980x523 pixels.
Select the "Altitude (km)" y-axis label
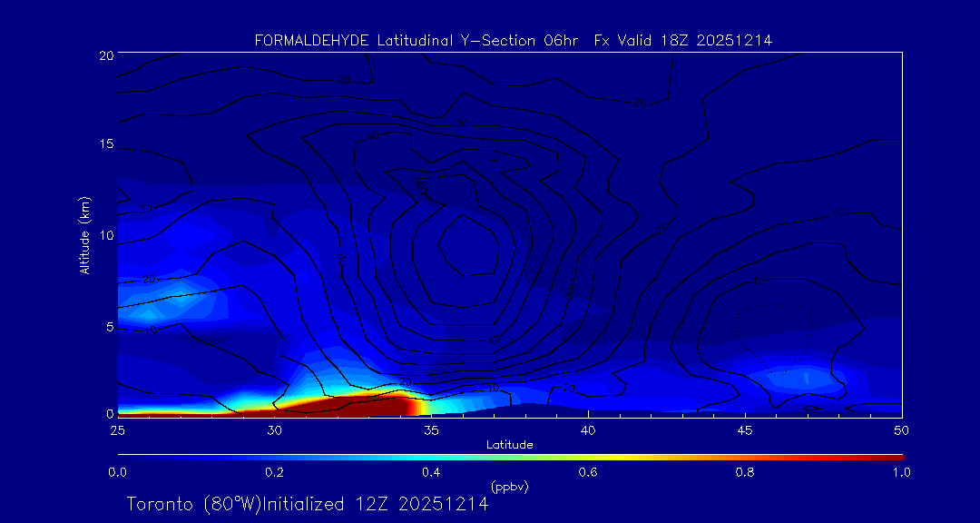coord(84,235)
